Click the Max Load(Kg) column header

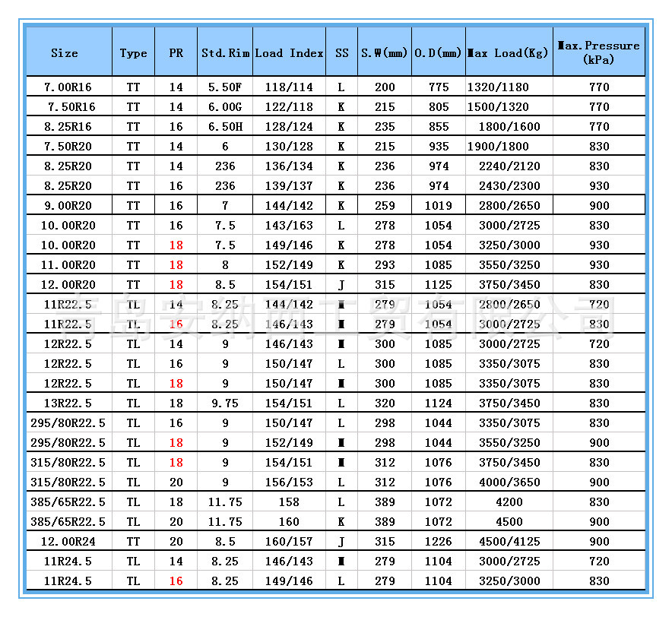pyautogui.click(x=509, y=53)
